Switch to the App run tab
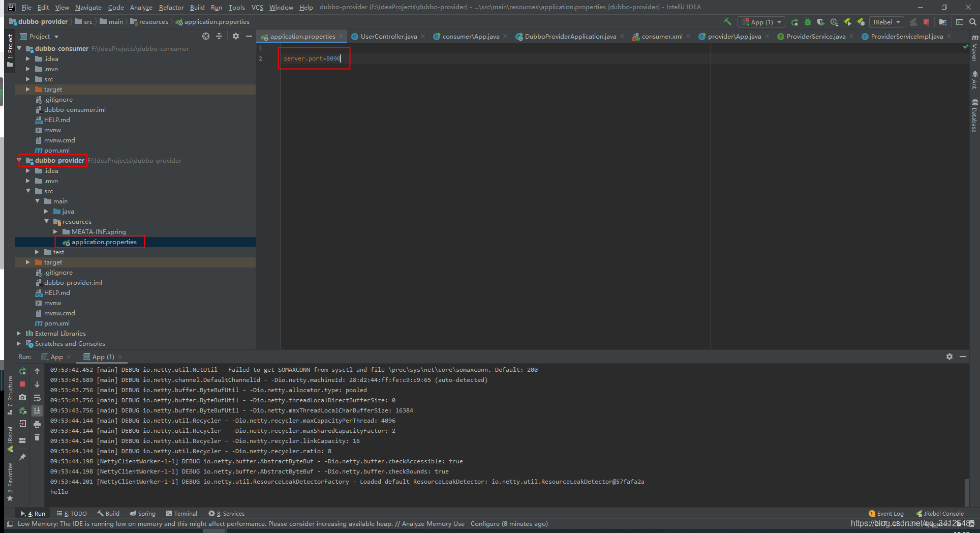 tap(56, 357)
